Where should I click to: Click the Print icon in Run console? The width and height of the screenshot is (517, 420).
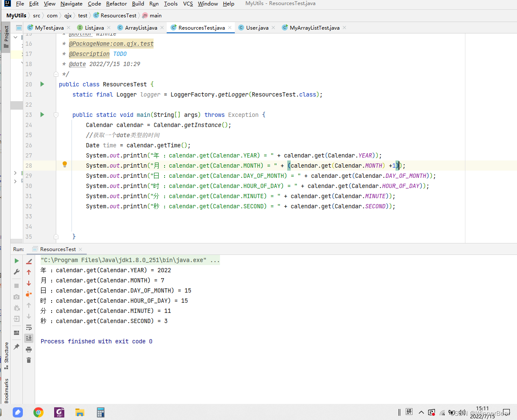coord(29,349)
